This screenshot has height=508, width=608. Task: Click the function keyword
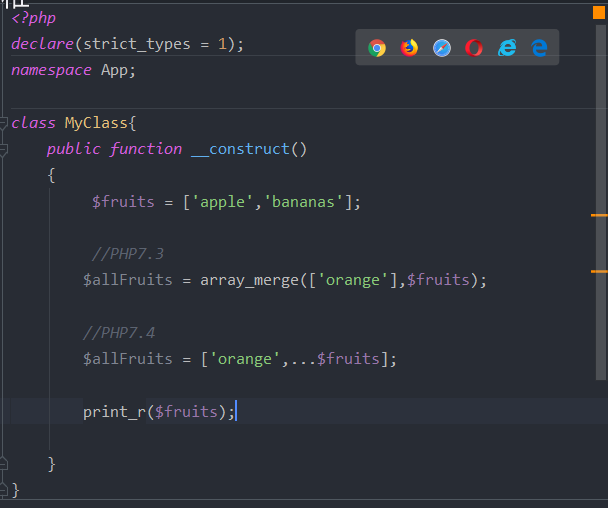[145, 149]
